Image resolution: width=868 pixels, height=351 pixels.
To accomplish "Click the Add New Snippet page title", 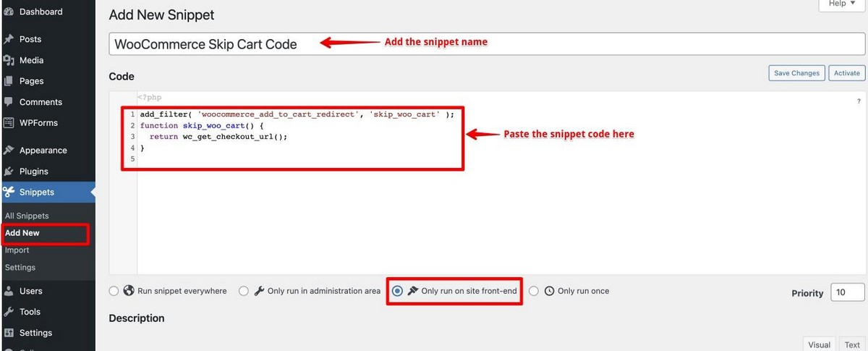I will tap(161, 14).
